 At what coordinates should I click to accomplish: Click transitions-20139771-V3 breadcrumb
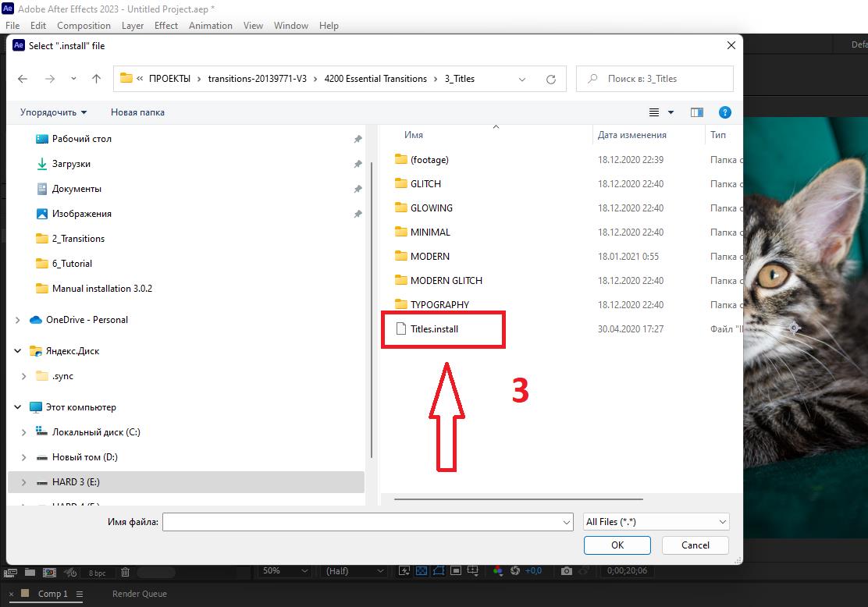coord(258,79)
